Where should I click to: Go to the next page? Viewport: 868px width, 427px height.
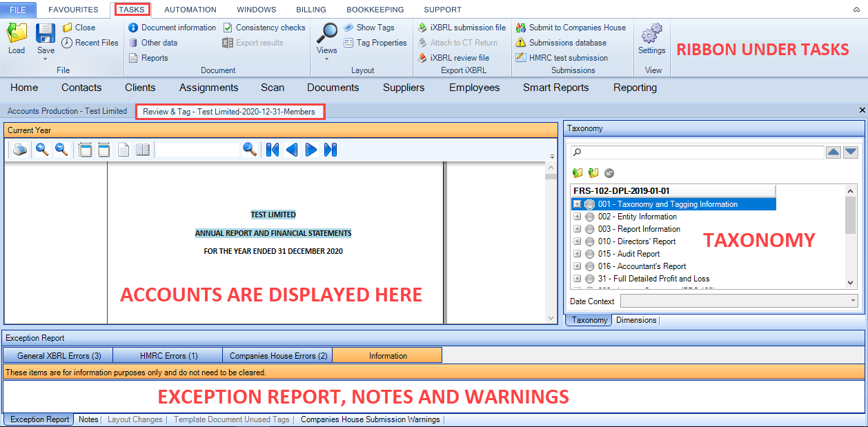[x=311, y=150]
